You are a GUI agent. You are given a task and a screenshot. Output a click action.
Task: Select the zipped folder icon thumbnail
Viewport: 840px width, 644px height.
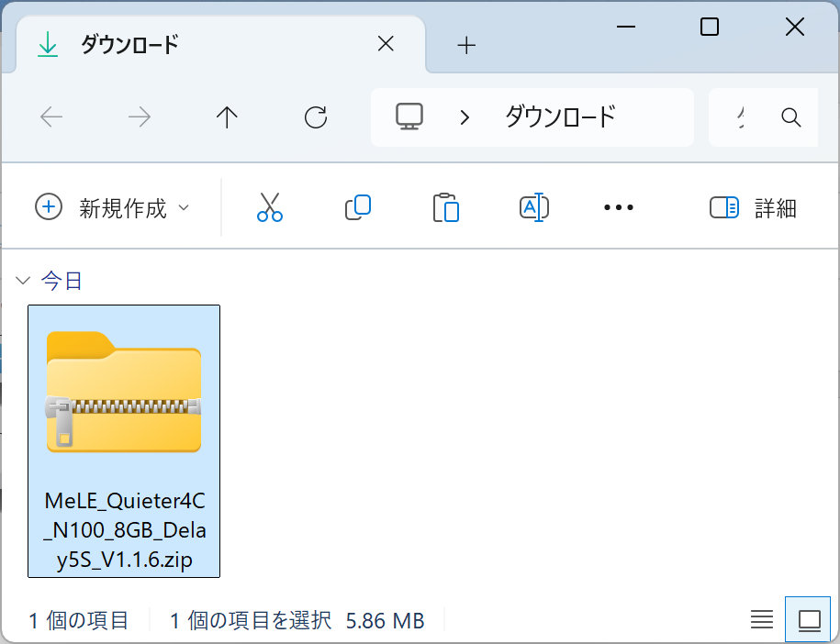tap(124, 392)
